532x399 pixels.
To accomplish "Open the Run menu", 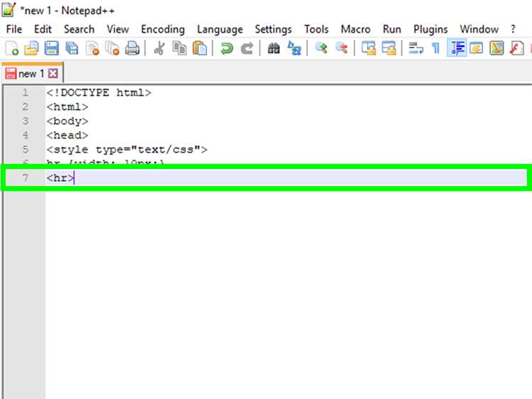I will [x=392, y=29].
